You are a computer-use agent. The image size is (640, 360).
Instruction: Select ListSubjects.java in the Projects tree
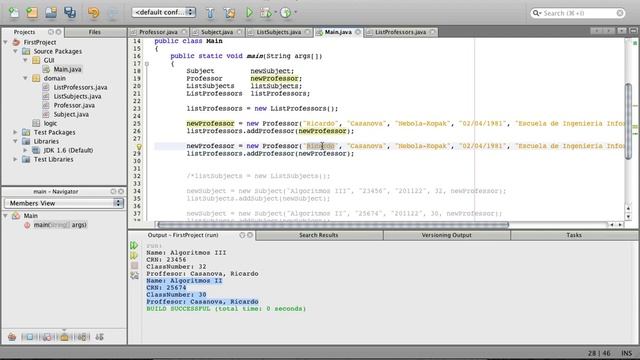(x=77, y=96)
